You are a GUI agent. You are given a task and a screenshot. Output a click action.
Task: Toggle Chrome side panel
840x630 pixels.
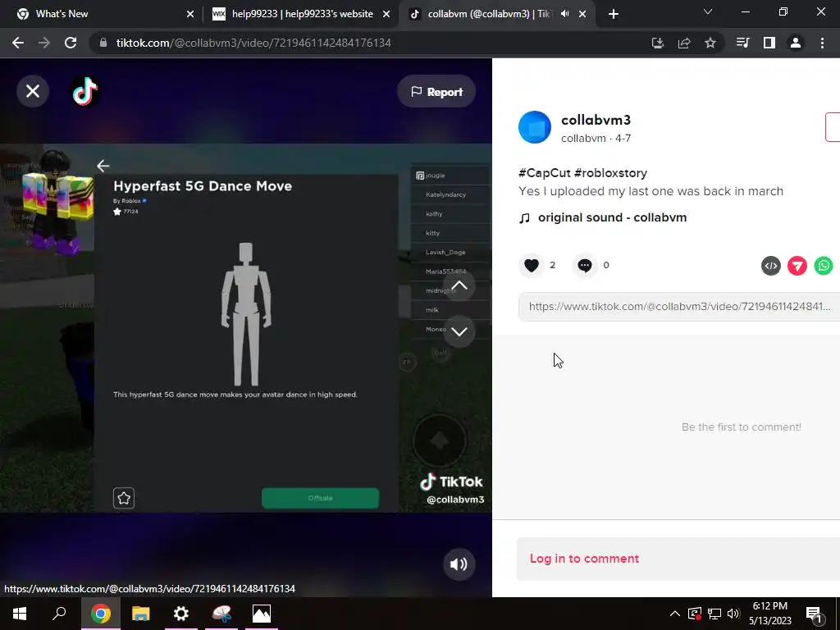coord(769,43)
